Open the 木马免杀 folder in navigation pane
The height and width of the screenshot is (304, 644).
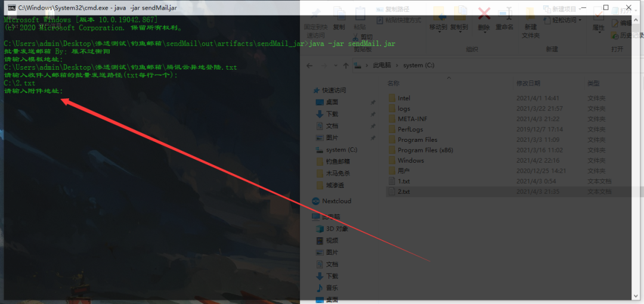[333, 174]
